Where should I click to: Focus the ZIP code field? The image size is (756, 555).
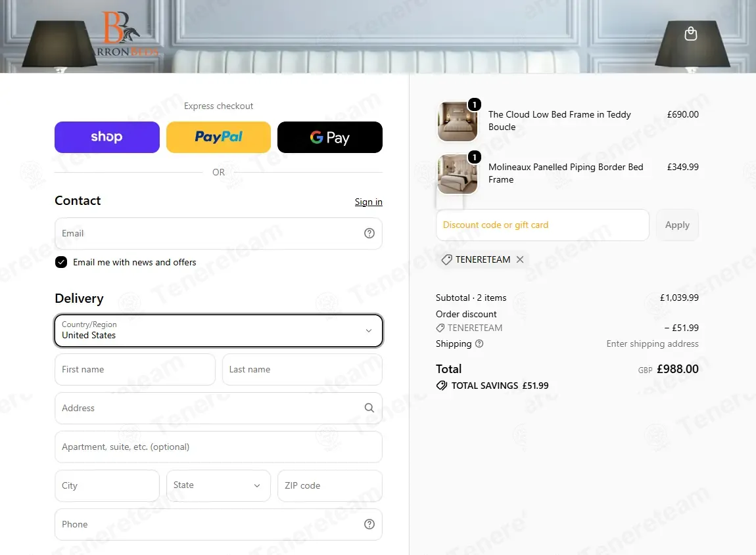coord(330,485)
